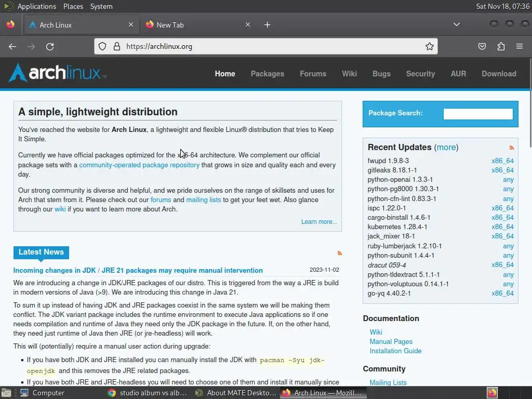532x399 pixels.
Task: Open the Incoming changes in JDK news headline
Action: pos(138,270)
